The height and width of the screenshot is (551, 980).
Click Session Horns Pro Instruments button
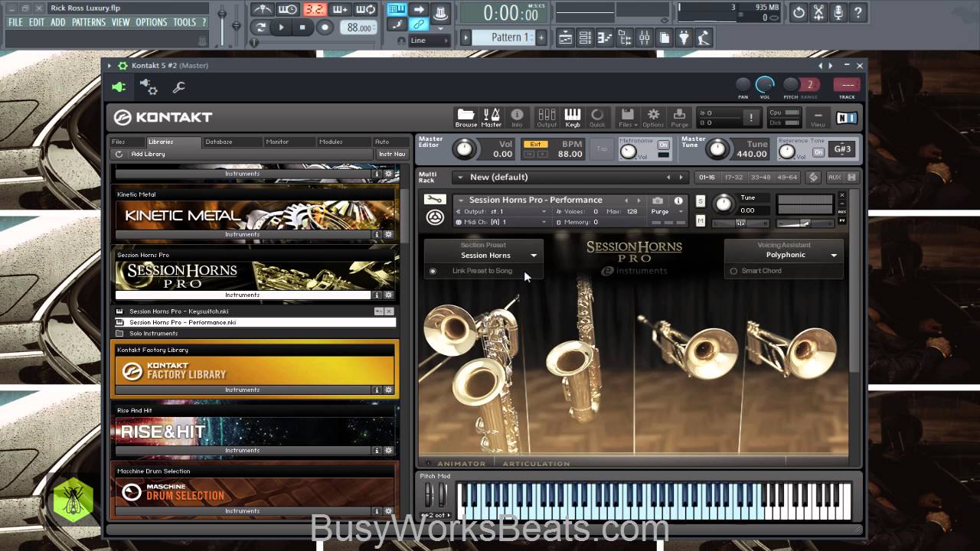click(x=242, y=295)
